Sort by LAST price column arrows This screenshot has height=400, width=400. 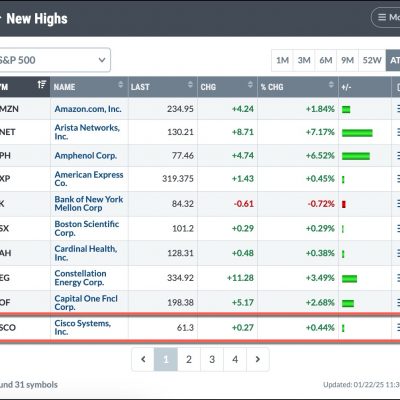(190, 85)
